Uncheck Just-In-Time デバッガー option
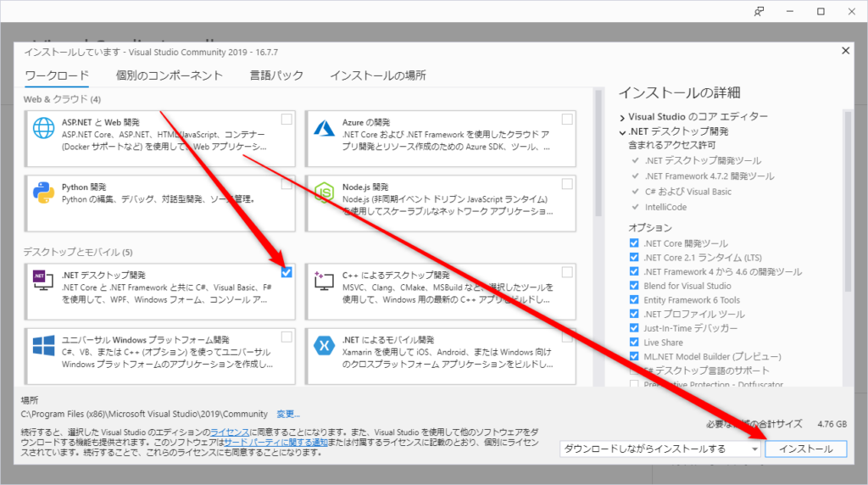Viewport: 868px width, 485px height. coord(634,328)
